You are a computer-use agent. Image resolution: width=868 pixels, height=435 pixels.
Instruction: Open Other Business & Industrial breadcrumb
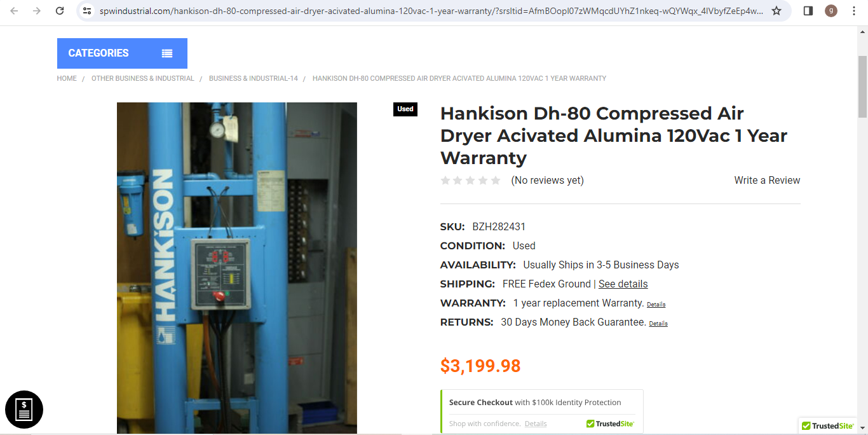(143, 78)
